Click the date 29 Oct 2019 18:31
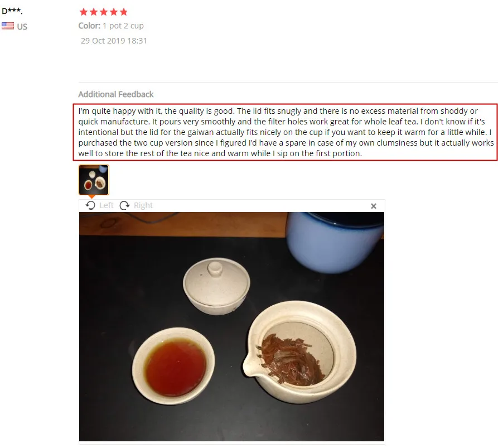Viewport: 498px width, 448px height. point(114,41)
